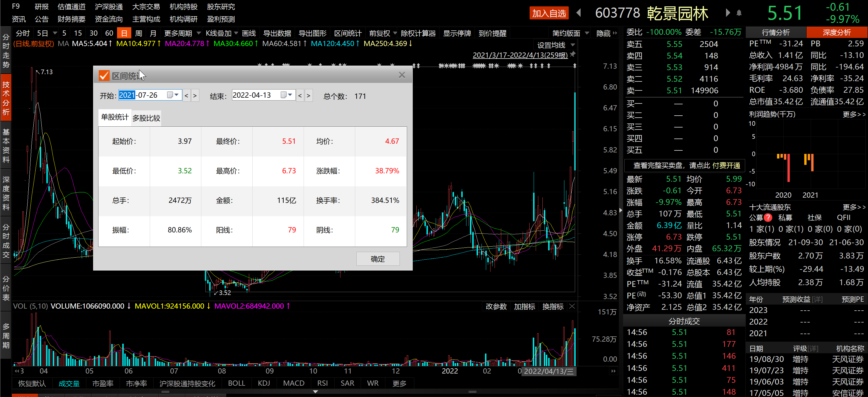Screen dimensions: 868x397
Task: Select the 周 weekly period
Action: (138, 33)
